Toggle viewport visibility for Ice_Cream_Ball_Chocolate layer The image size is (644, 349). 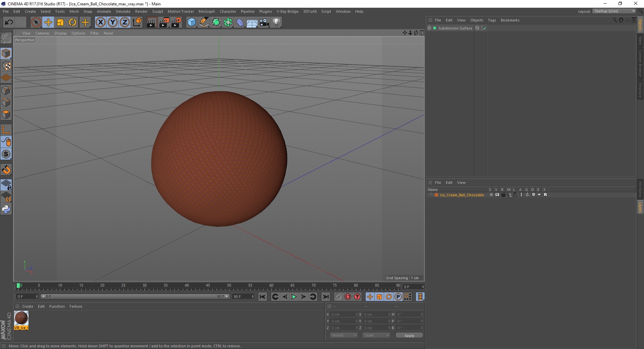(x=497, y=195)
